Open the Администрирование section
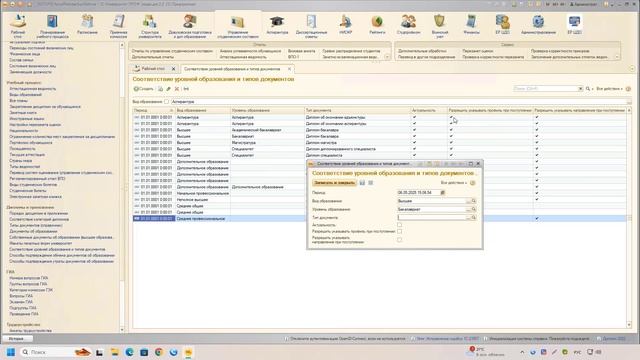This screenshot has height=360, width=640. coord(538,24)
